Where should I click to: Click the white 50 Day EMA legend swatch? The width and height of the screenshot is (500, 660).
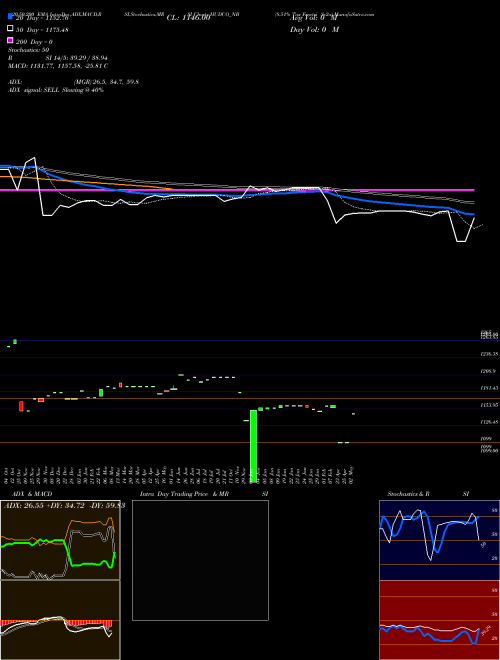pos(10,28)
